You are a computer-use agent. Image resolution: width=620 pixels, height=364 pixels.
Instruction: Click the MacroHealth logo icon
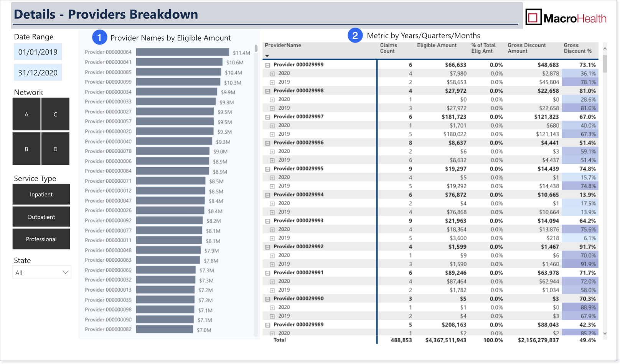point(533,17)
